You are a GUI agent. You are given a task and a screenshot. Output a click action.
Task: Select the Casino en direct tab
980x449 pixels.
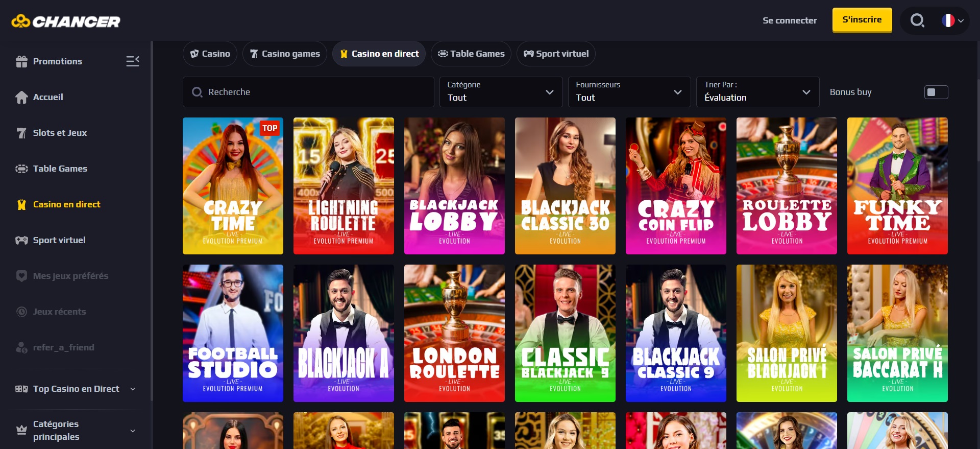pos(379,54)
